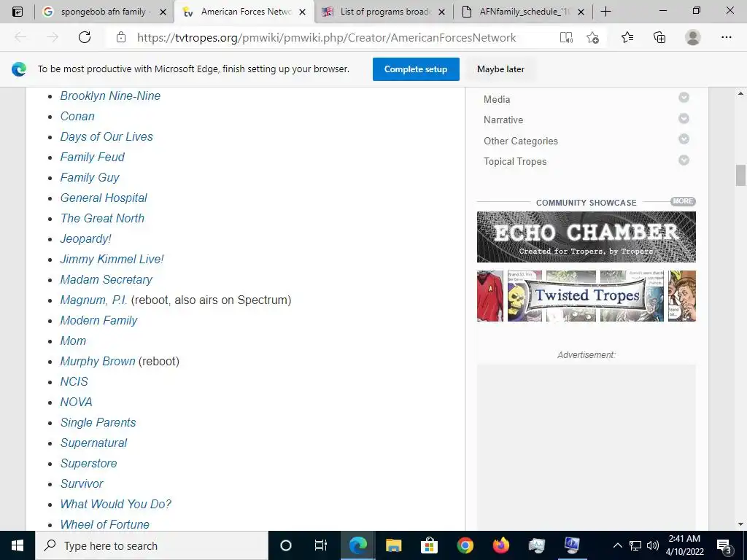Open the Supernatural link
The width and height of the screenshot is (747, 560).
pos(93,443)
